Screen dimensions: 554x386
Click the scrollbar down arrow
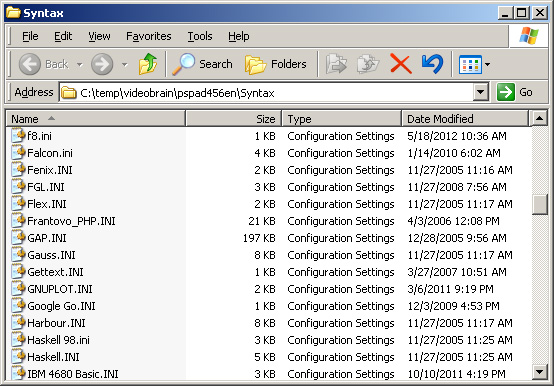[540, 372]
